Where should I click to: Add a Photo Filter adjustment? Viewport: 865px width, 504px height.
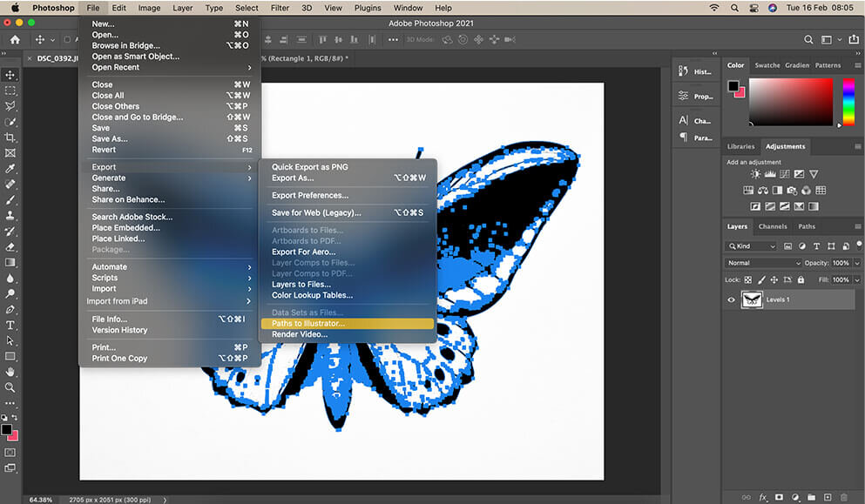792,191
